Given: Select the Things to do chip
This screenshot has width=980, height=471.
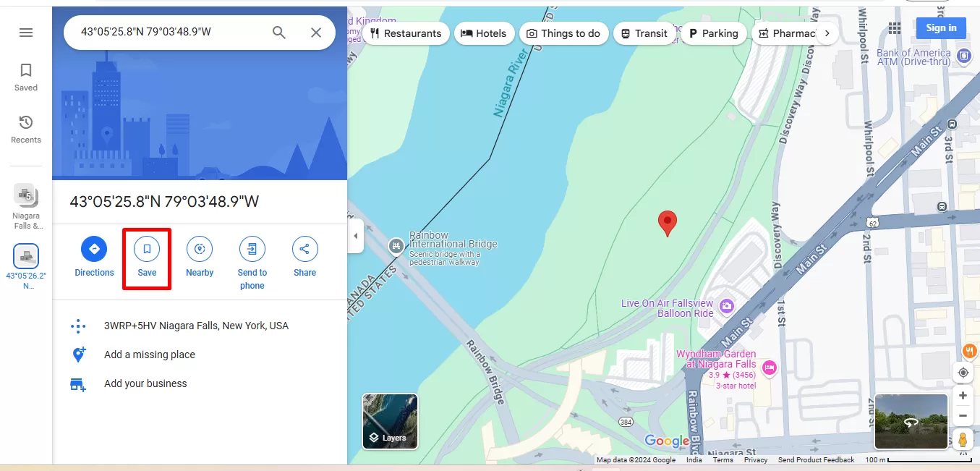Looking at the screenshot, I should coord(563,33).
